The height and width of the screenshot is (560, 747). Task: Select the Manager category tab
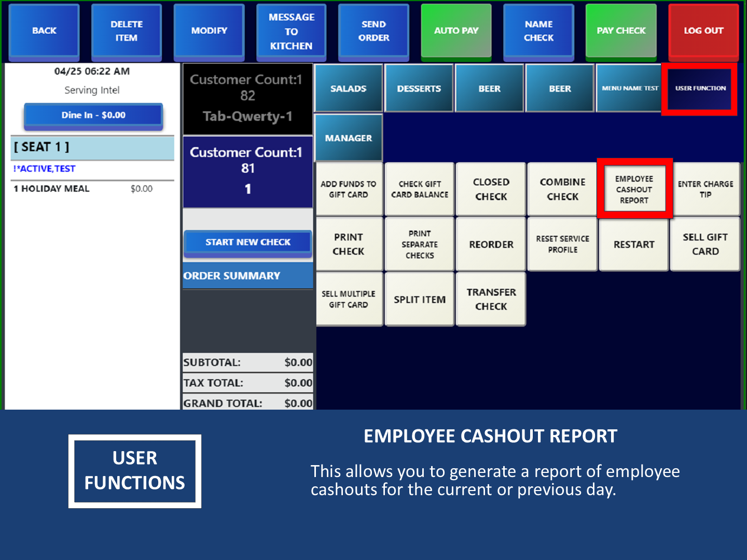pyautogui.click(x=348, y=138)
